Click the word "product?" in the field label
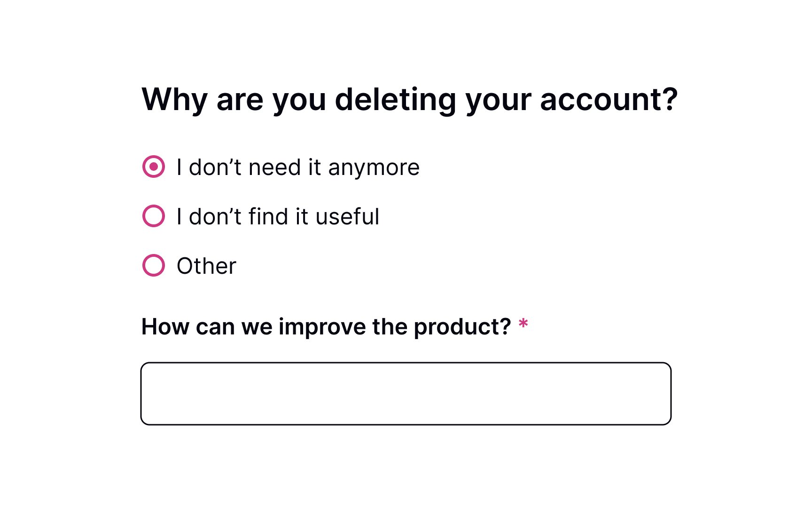Screen dimensions: 812x508 pyautogui.click(x=462, y=327)
